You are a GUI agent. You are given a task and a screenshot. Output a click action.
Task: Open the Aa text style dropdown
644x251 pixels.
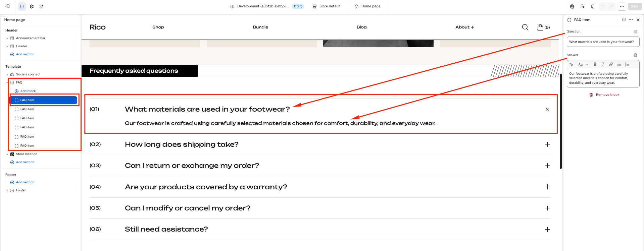tap(583, 64)
